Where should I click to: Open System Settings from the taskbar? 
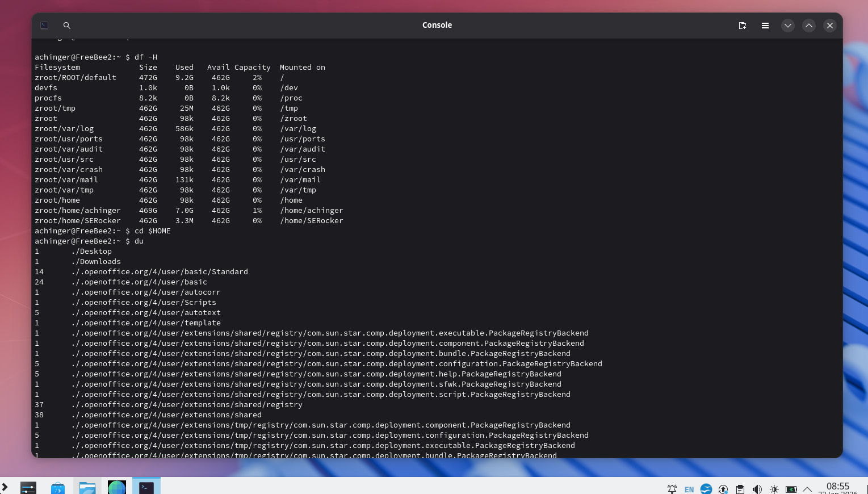[x=28, y=487]
